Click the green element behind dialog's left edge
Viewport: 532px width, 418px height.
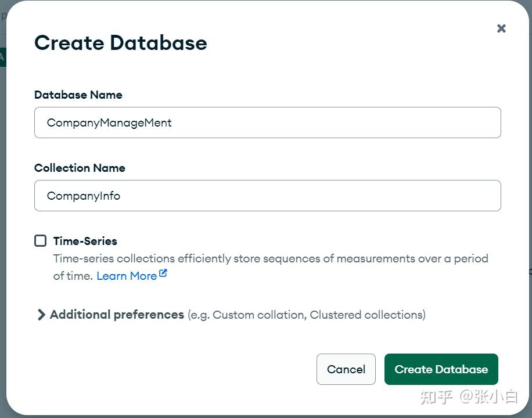click(x=2, y=57)
